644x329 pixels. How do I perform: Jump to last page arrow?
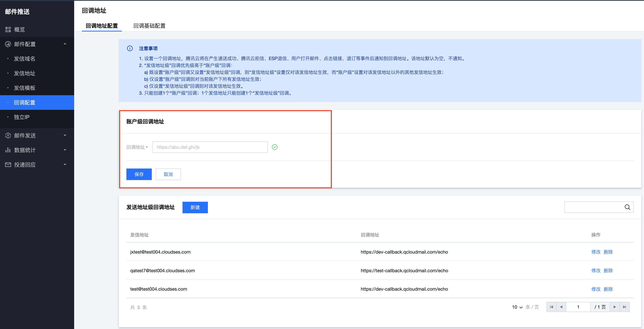[625, 307]
